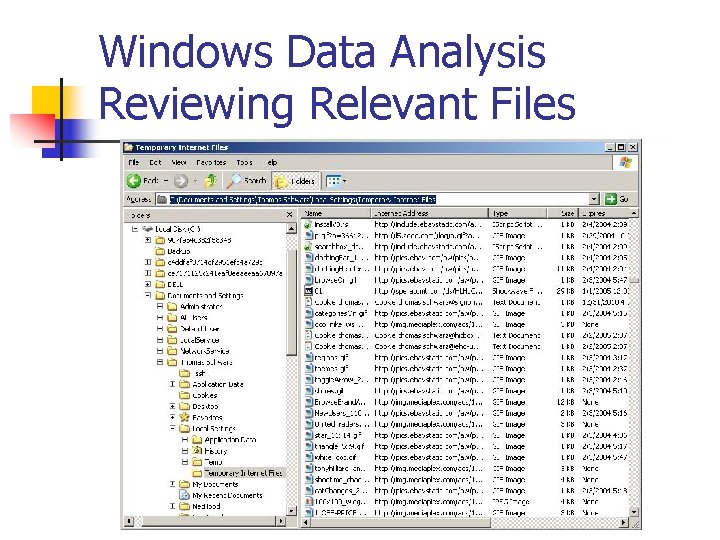Select the History folder icon
This screenshot has width=720, height=540.
tap(197, 451)
